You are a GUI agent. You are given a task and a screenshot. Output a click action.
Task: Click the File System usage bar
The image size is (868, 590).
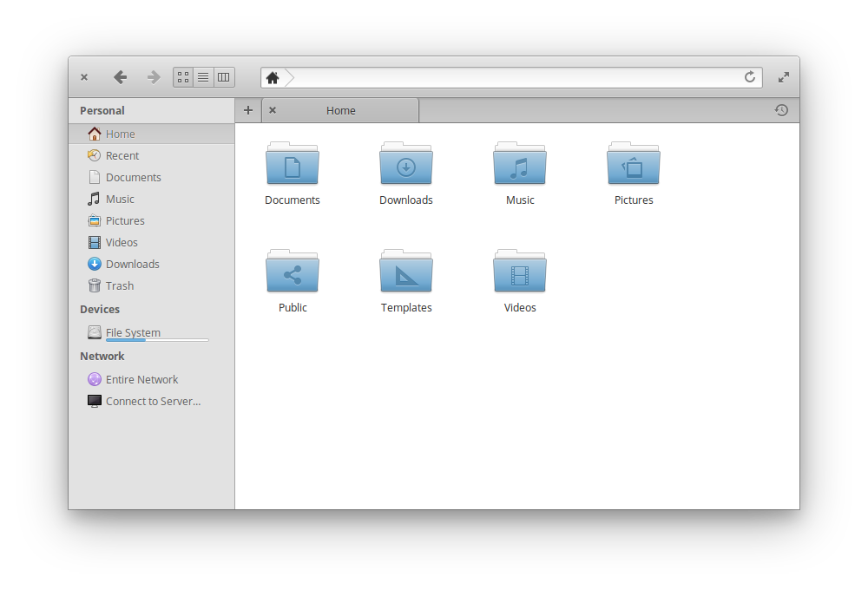tap(157, 340)
